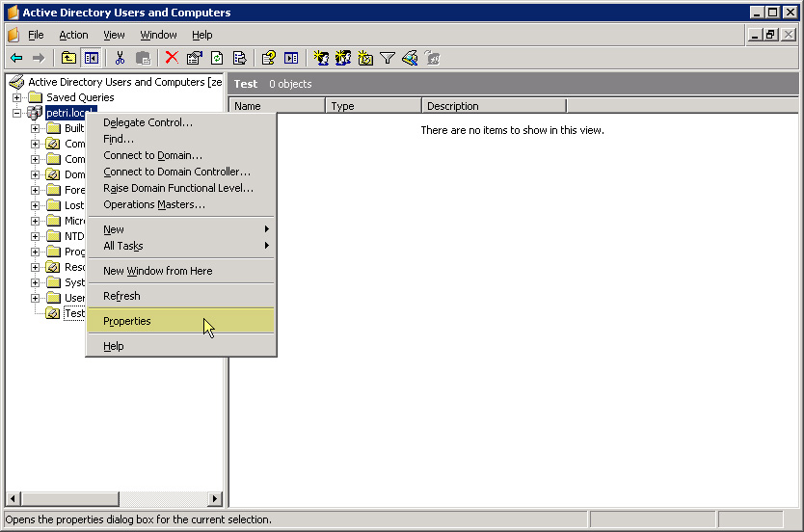
Task: Toggle the Show/Hide Console Tree icon
Action: click(92, 58)
